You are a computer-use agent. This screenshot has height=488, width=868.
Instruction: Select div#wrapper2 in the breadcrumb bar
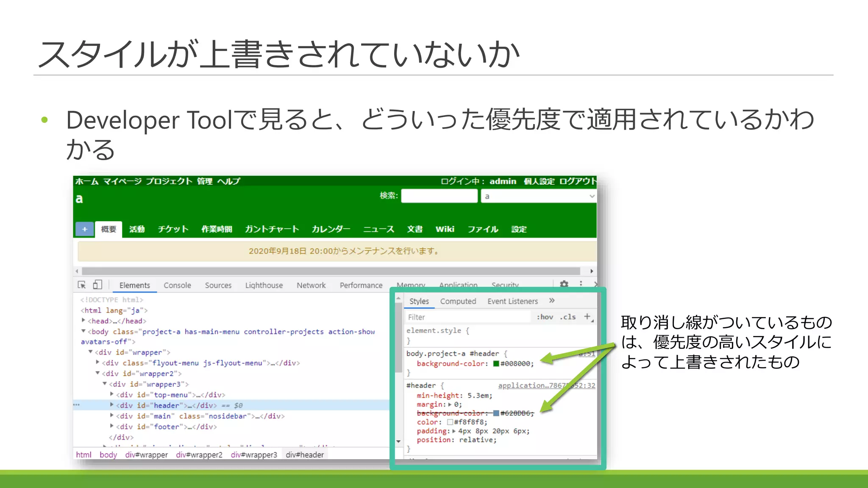pos(199,455)
